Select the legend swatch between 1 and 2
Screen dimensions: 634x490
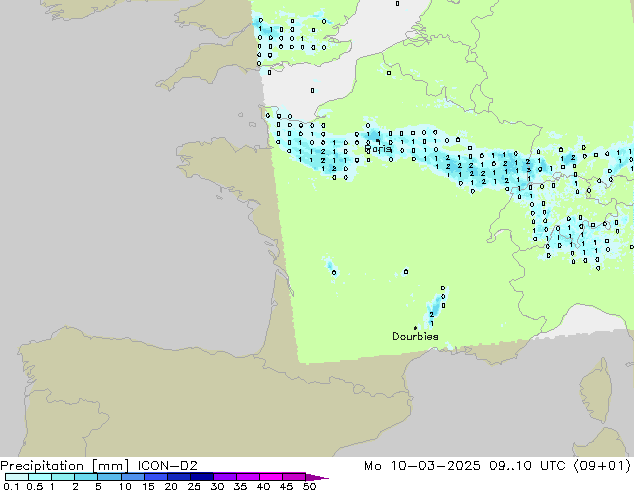(63, 477)
